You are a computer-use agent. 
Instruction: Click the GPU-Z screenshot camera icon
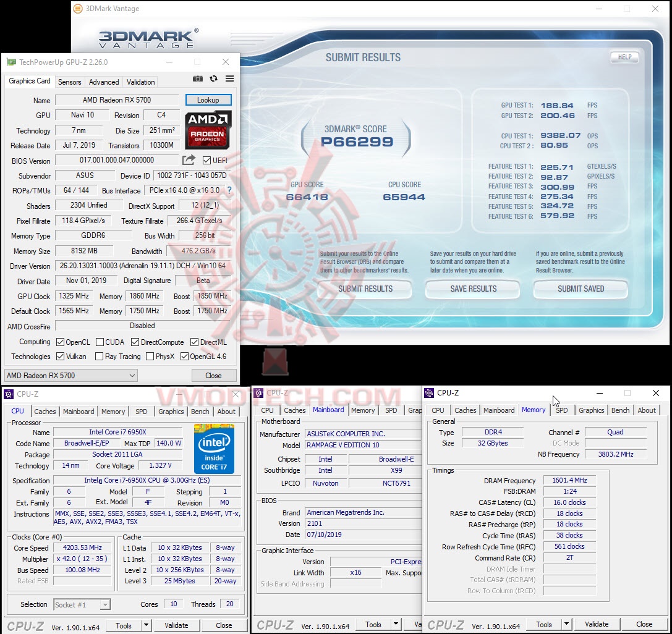(x=198, y=79)
